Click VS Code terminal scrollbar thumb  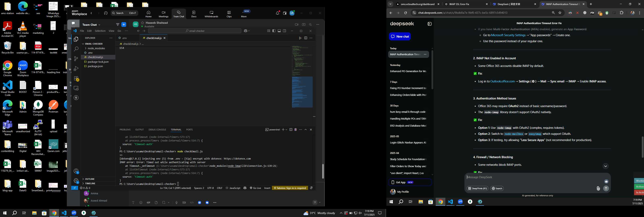323,171
